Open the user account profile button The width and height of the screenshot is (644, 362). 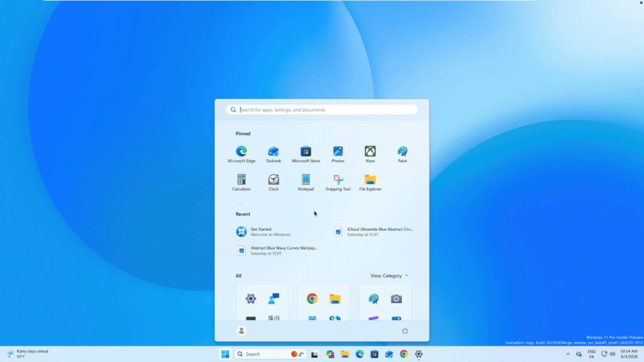pyautogui.click(x=241, y=331)
